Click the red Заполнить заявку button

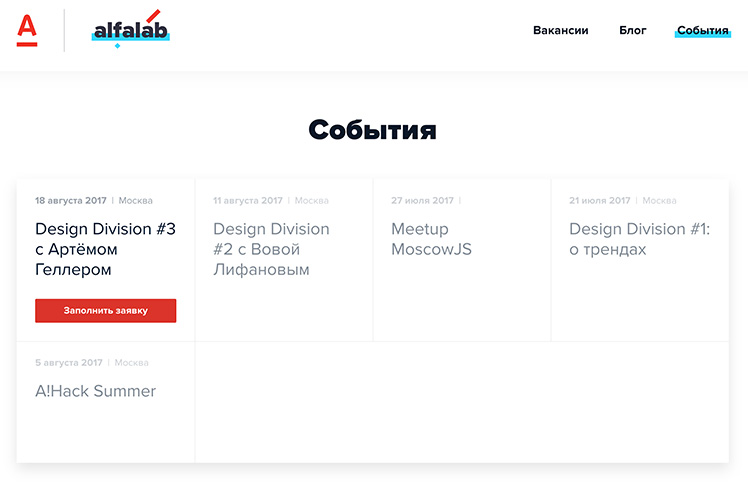click(105, 311)
